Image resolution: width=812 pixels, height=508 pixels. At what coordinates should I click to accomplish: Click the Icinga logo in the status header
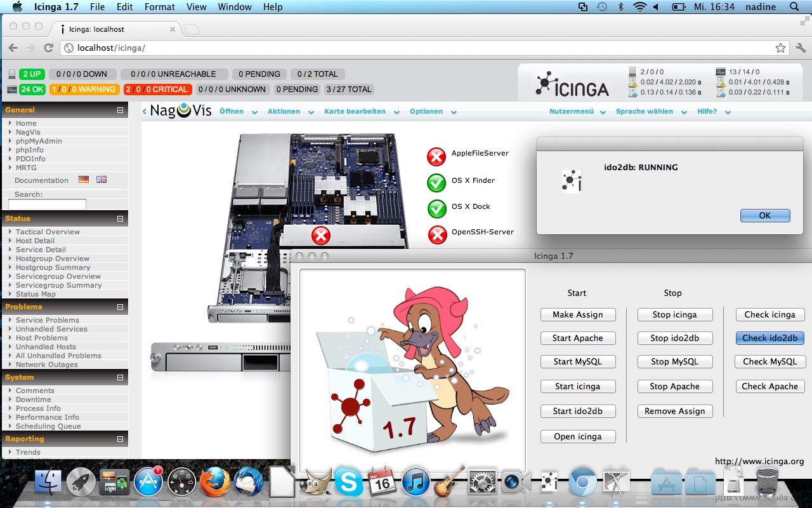(572, 83)
